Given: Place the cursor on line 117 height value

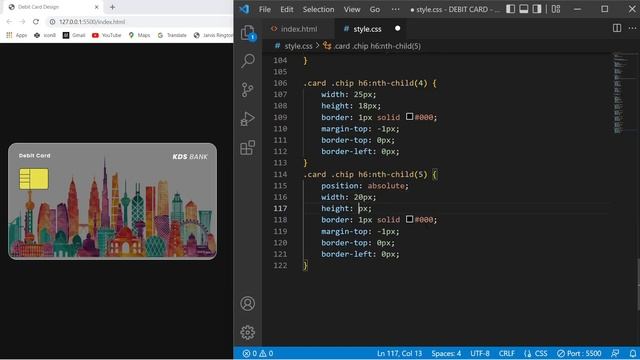Looking at the screenshot, I should tap(360, 208).
